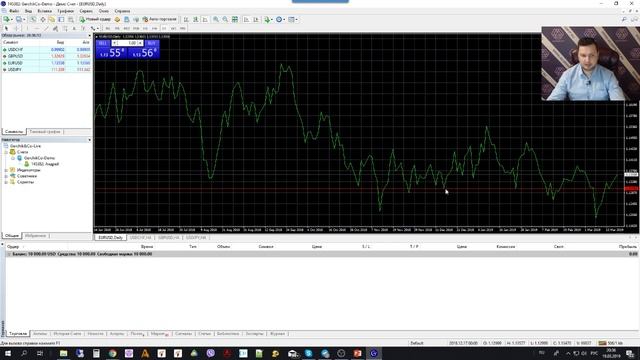Select the H4 timeframe button
The height and width of the screenshot is (360, 640).
coord(155,28)
